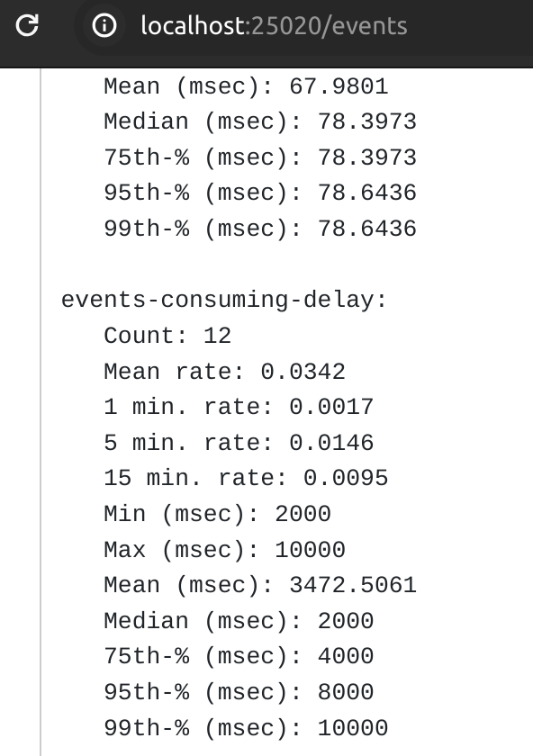This screenshot has width=533, height=756.
Task: Click the Mean (msec) value 3472.5061
Action: click(x=353, y=585)
